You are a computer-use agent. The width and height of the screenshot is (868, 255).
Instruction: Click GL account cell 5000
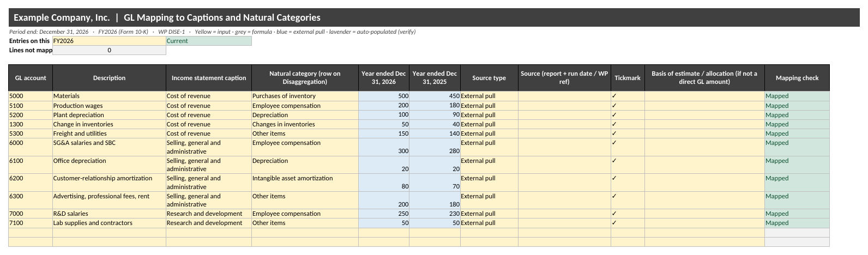pyautogui.click(x=31, y=96)
